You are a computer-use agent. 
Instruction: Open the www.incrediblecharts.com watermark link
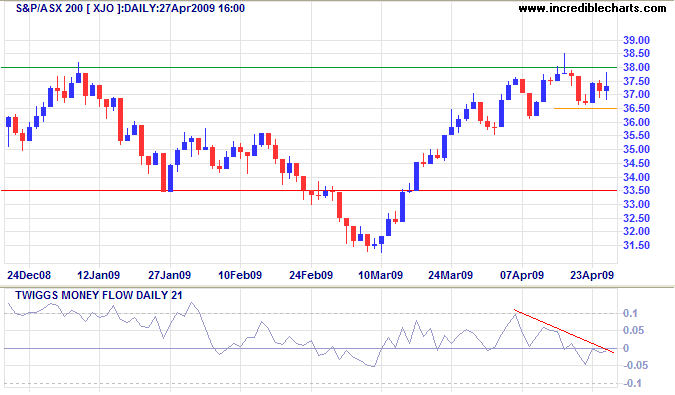click(592, 8)
